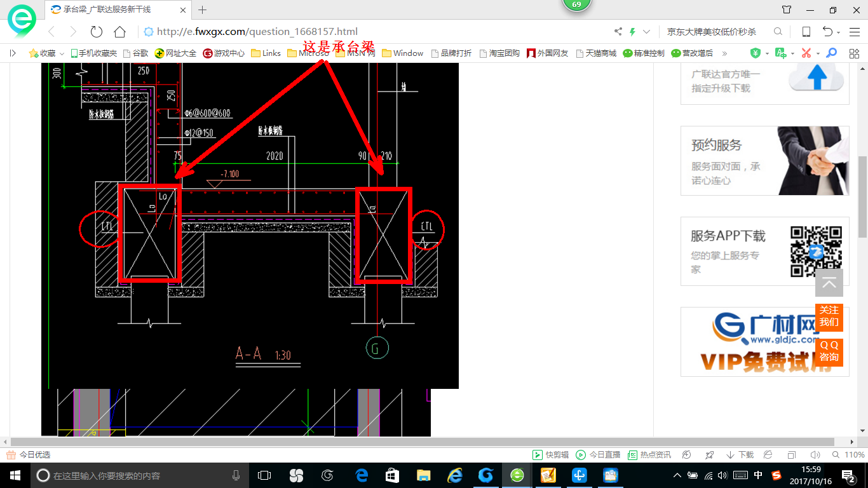Expand the screenshot tool dropdown arrow
The height and width of the screenshot is (488, 868).
[x=818, y=54]
